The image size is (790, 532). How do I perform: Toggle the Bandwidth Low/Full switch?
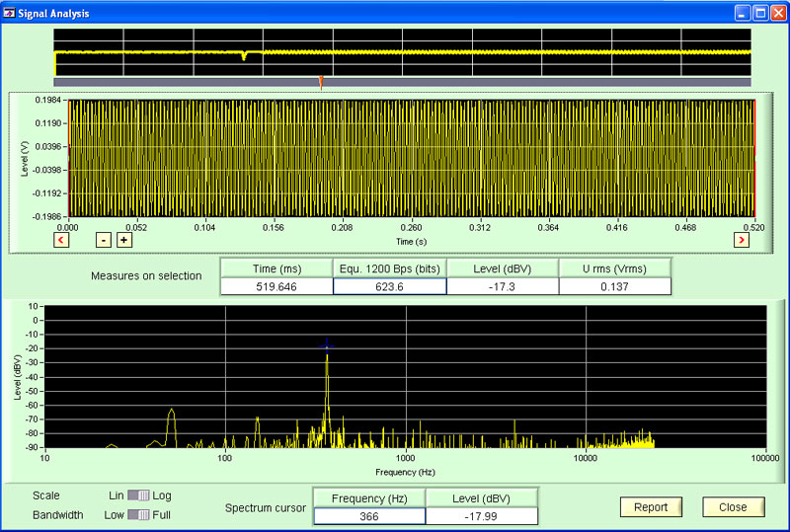[138, 515]
